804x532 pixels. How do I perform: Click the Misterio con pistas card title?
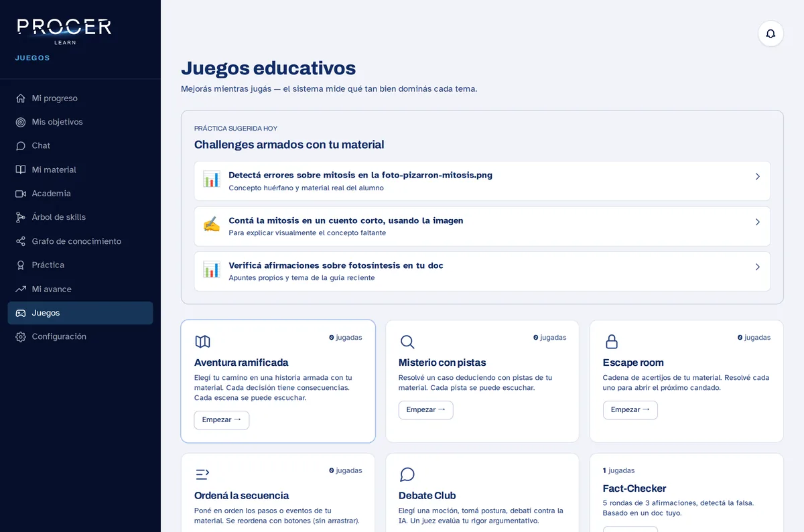coord(442,362)
